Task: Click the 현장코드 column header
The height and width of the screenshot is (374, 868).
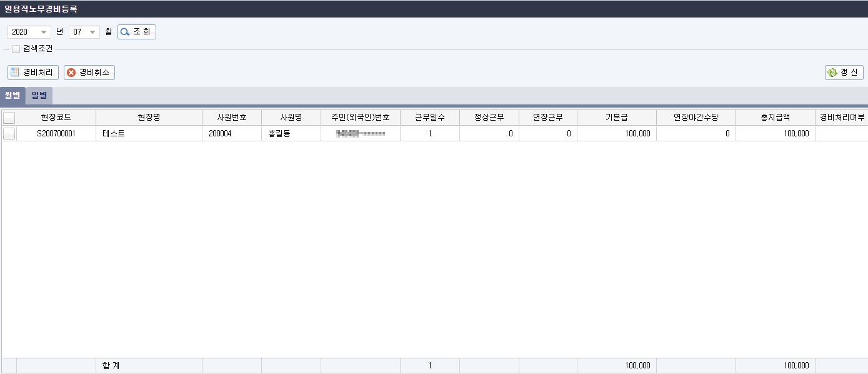Action: click(x=56, y=118)
